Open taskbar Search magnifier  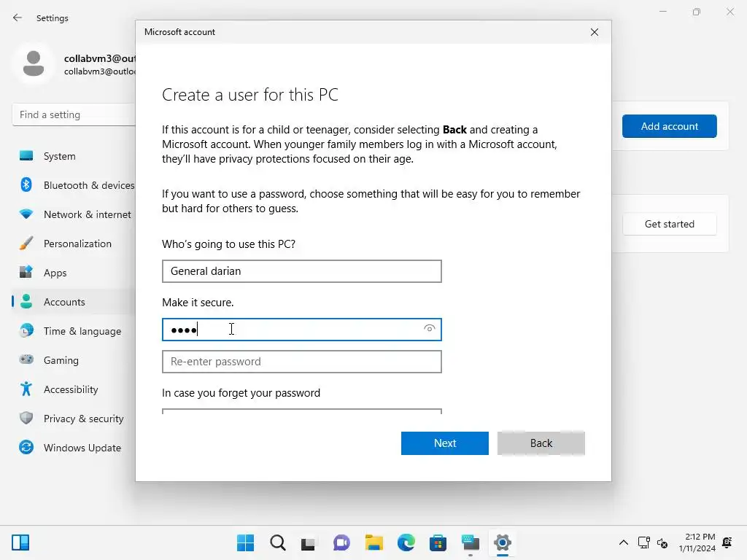pos(278,542)
